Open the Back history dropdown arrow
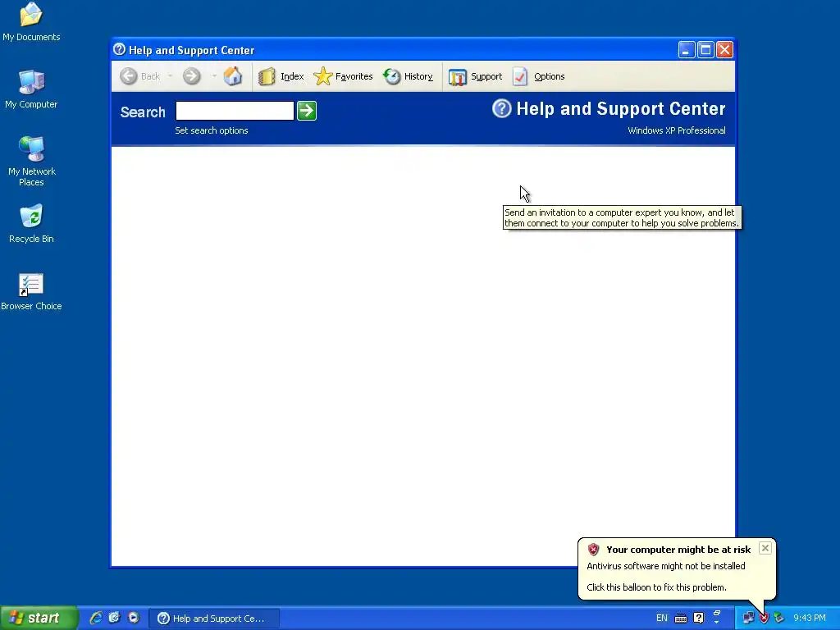Image resolution: width=840 pixels, height=630 pixels. (170, 76)
